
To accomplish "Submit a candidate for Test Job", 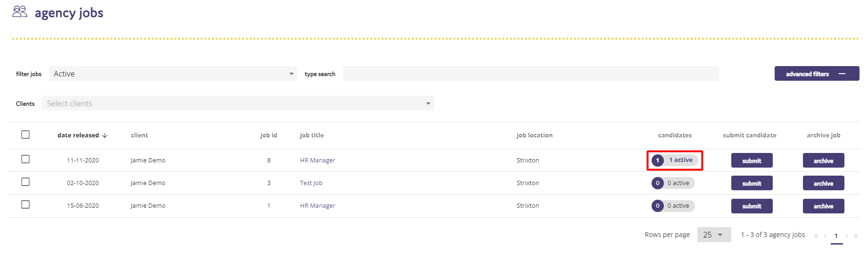I will (x=752, y=183).
